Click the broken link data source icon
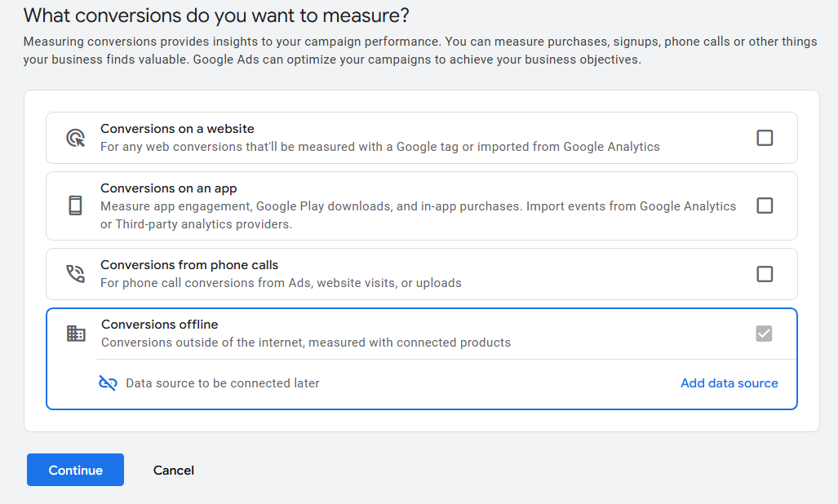The width and height of the screenshot is (838, 504). pyautogui.click(x=107, y=382)
